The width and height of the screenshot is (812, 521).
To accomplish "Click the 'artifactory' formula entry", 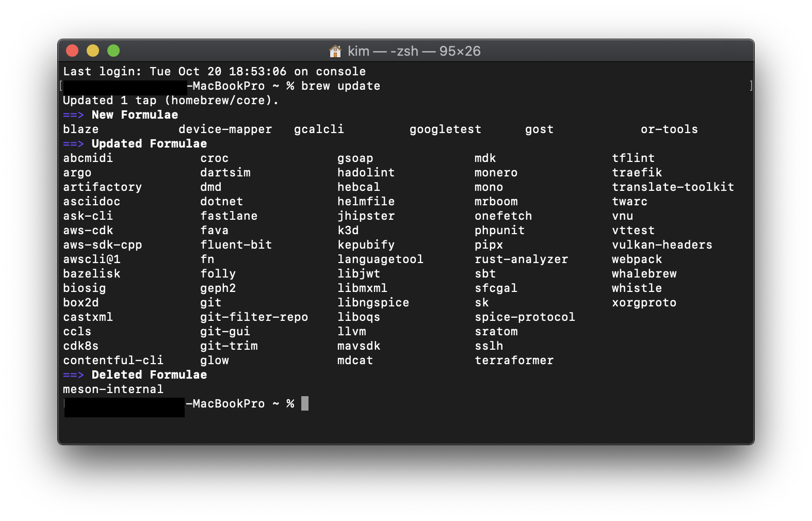I will (x=102, y=187).
